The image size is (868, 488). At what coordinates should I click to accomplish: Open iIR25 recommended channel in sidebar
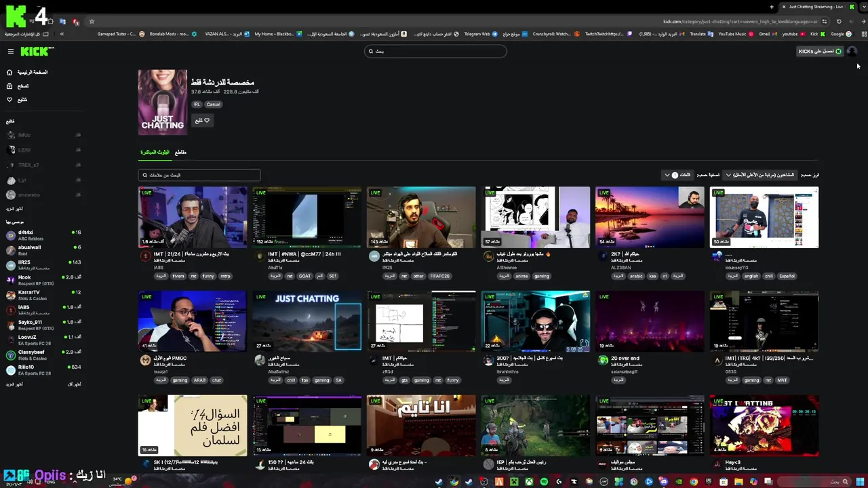point(43,265)
